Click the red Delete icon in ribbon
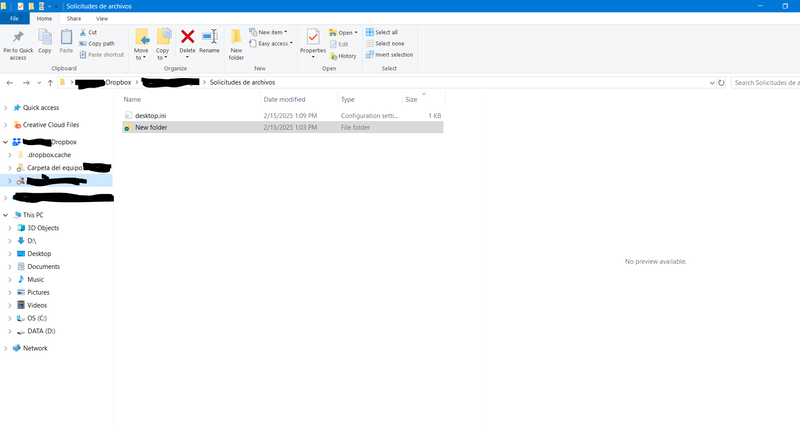800x429 pixels. click(187, 37)
